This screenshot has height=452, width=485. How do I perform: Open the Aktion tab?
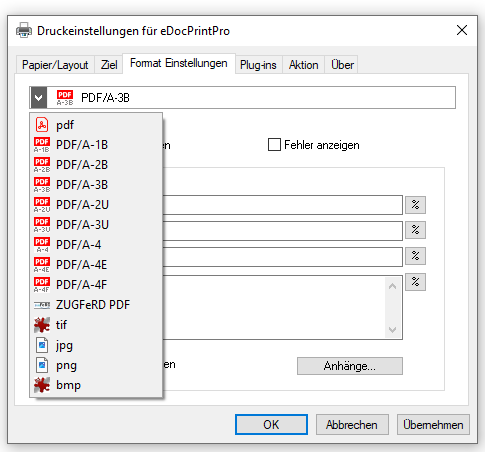(304, 65)
